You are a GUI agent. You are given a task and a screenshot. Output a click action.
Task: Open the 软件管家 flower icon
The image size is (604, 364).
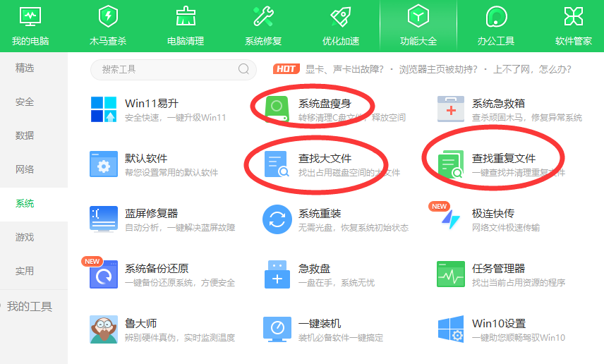[x=574, y=16]
